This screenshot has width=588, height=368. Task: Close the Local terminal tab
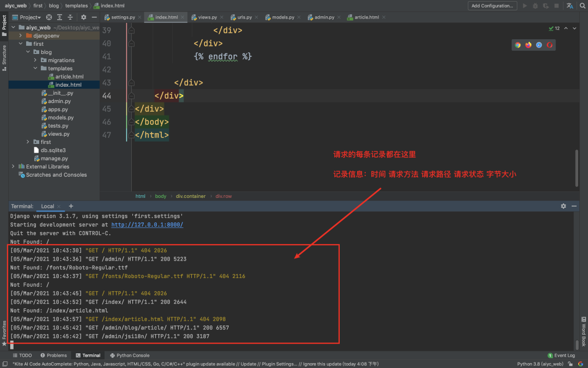pyautogui.click(x=59, y=206)
